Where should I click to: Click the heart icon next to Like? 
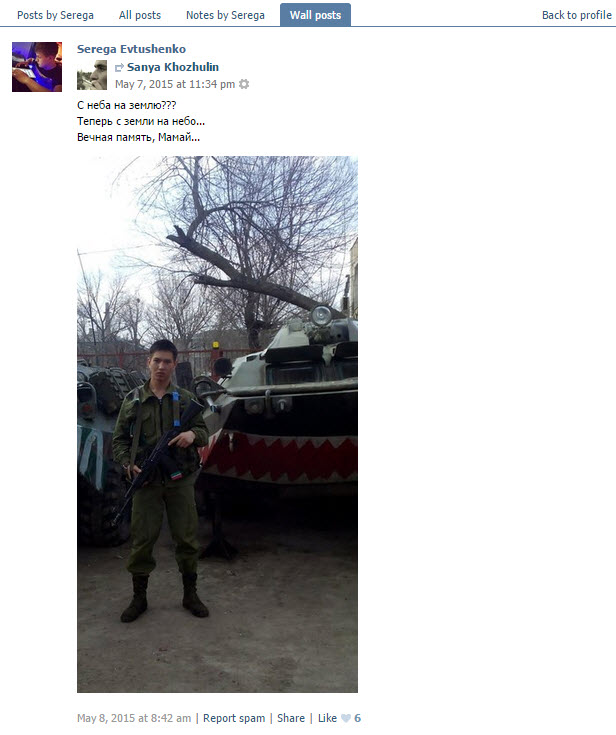pos(346,718)
